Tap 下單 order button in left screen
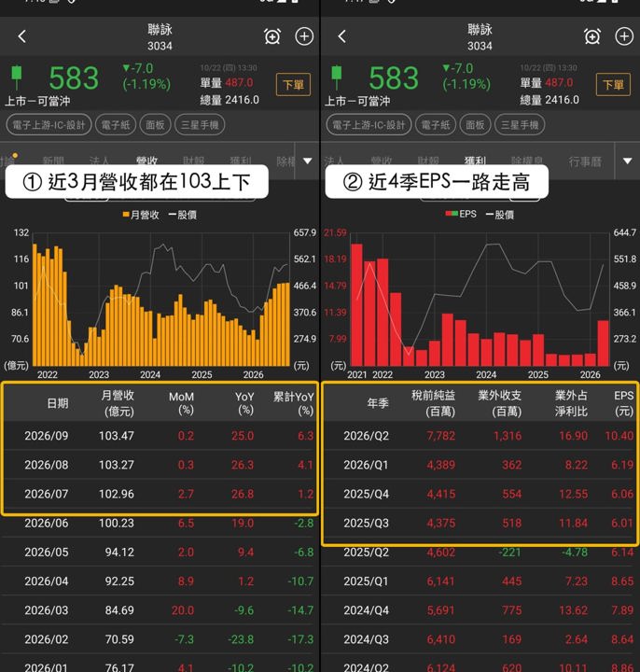The image size is (640, 672). click(x=293, y=84)
